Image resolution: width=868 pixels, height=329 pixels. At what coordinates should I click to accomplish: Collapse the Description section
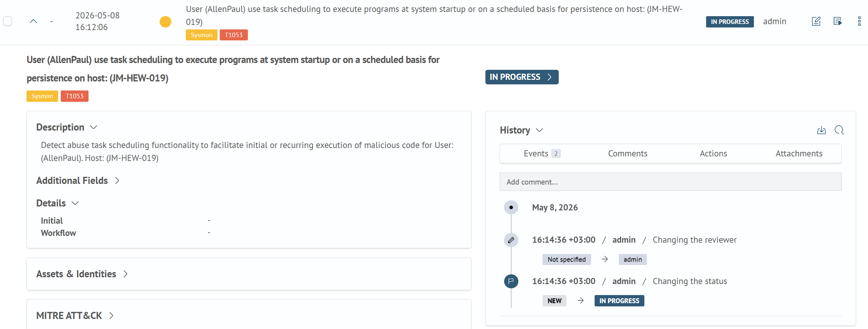coord(94,127)
